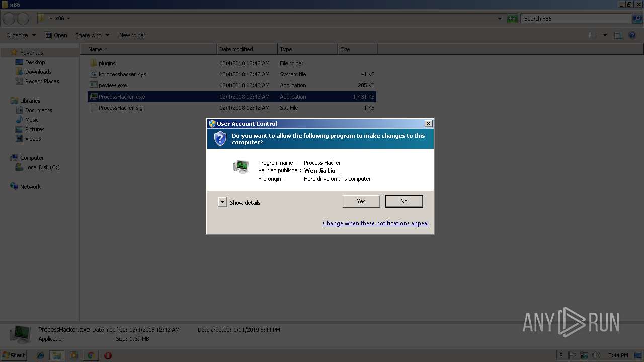
Task: Open the view options dropdown arrow
Action: 605,35
